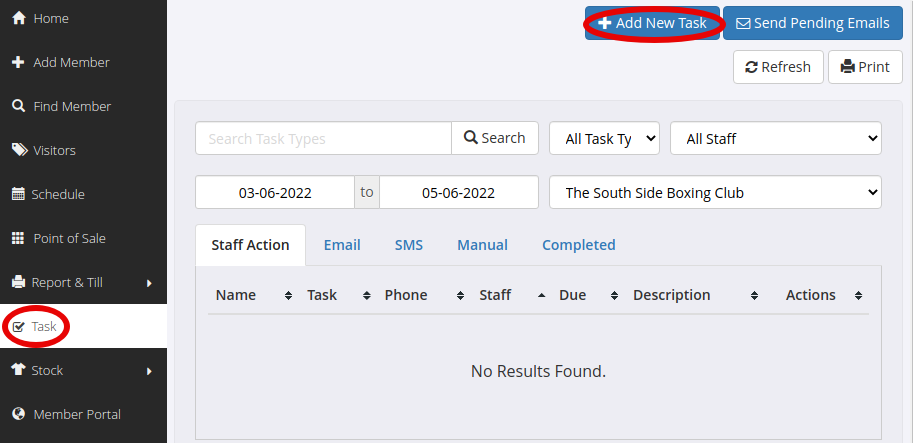Expand the Report & Till submenu arrow
Viewport: 913px width, 443px height.
click(x=149, y=283)
